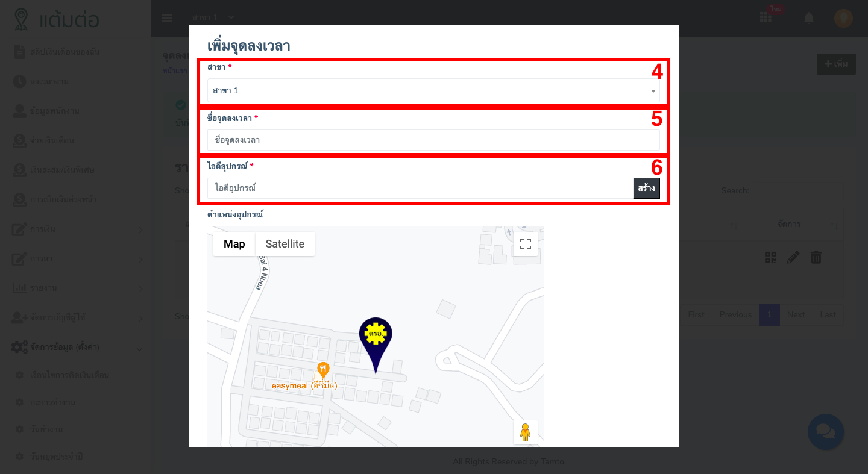Open the hamburger menu in top bar
This screenshot has width=868, height=474.
coord(167,18)
